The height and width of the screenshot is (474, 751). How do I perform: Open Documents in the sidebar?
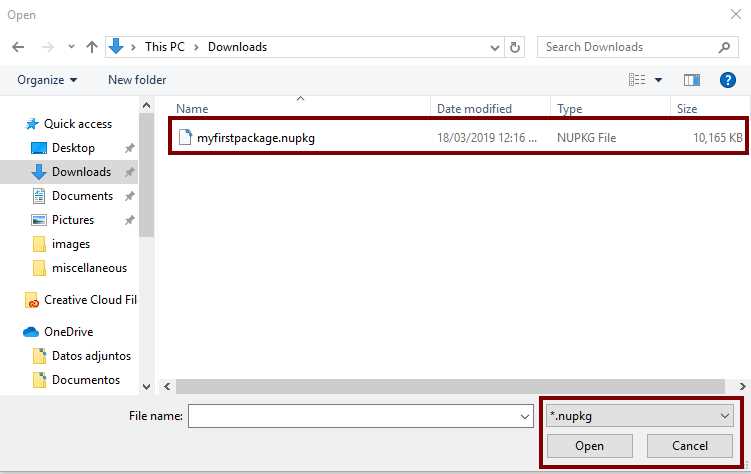[x=82, y=196]
